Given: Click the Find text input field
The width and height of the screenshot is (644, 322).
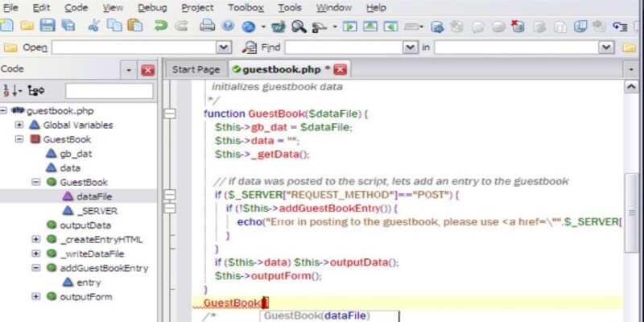Looking at the screenshot, I should click(x=344, y=47).
